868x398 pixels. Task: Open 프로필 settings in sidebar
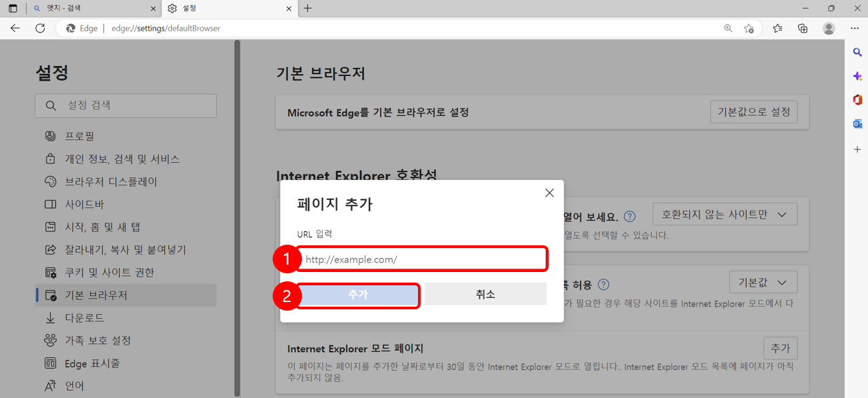tap(126, 136)
